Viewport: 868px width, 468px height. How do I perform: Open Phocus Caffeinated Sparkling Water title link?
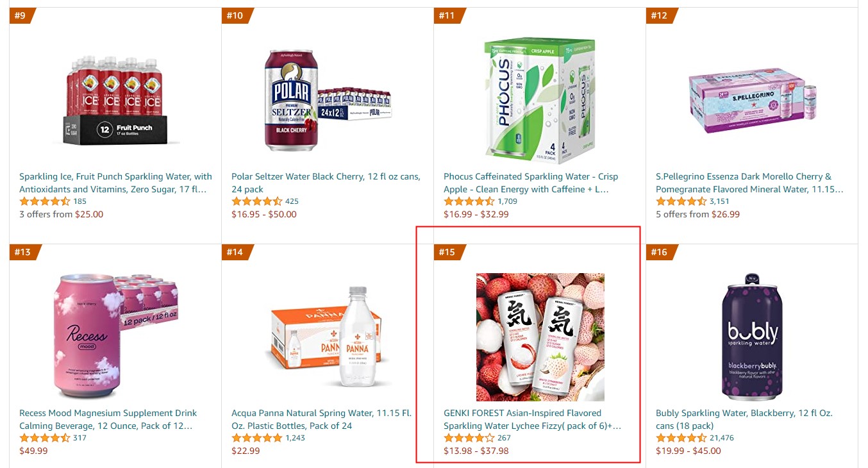[x=531, y=183]
